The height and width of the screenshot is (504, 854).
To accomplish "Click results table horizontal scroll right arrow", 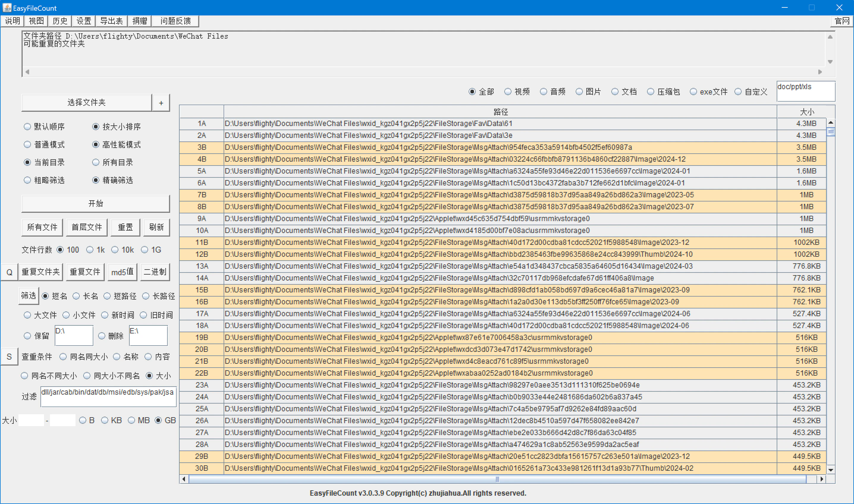I will click(822, 479).
